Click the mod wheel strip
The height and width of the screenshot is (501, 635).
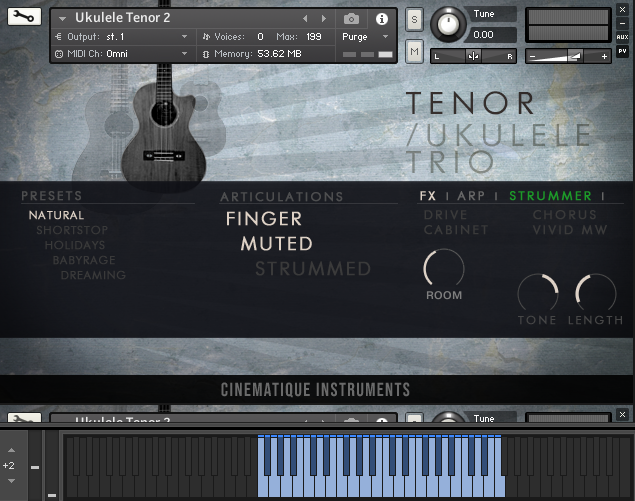click(51, 465)
